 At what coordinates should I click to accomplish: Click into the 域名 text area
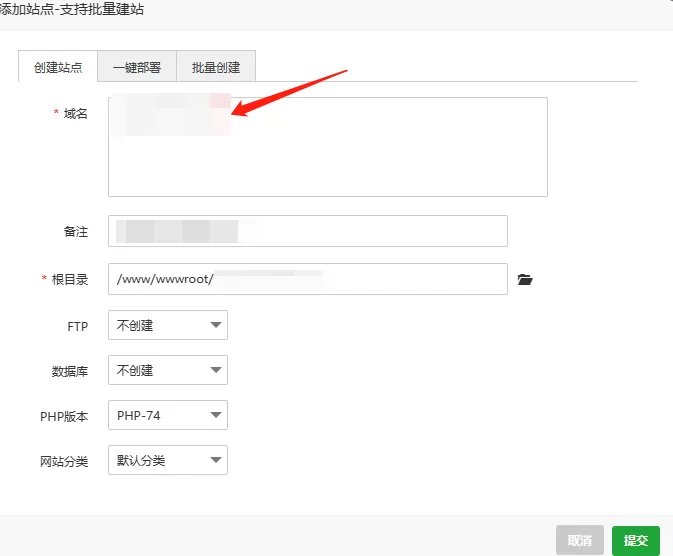click(328, 147)
